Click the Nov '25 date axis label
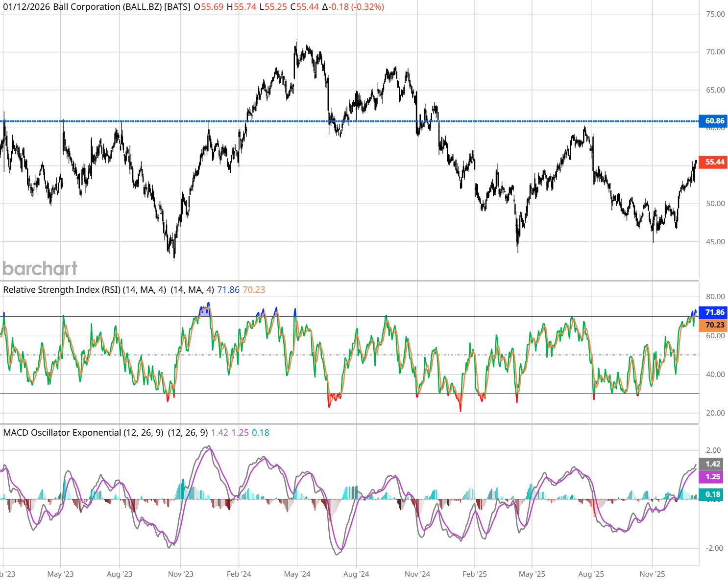 pyautogui.click(x=652, y=574)
